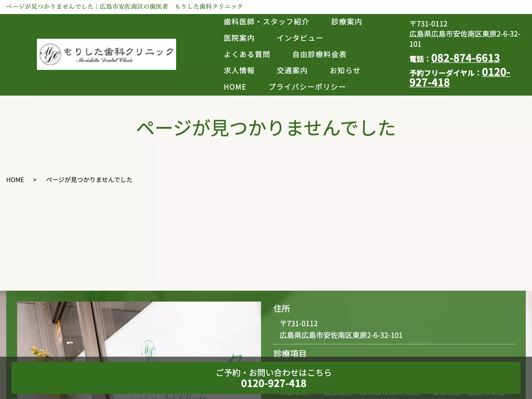Viewport: 532px width, 399px height.
Task: Click footer address 広島県広島市安佐南区東原2-6-32-101
Action: [341, 335]
